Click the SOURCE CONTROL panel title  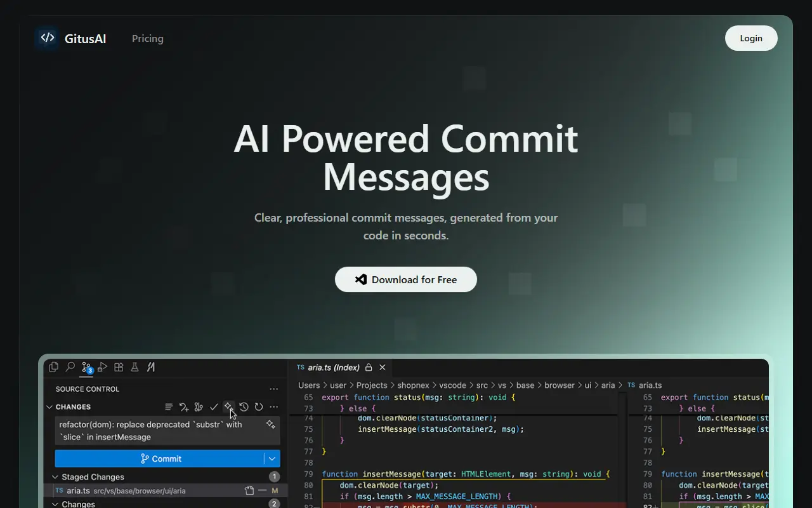(x=88, y=389)
